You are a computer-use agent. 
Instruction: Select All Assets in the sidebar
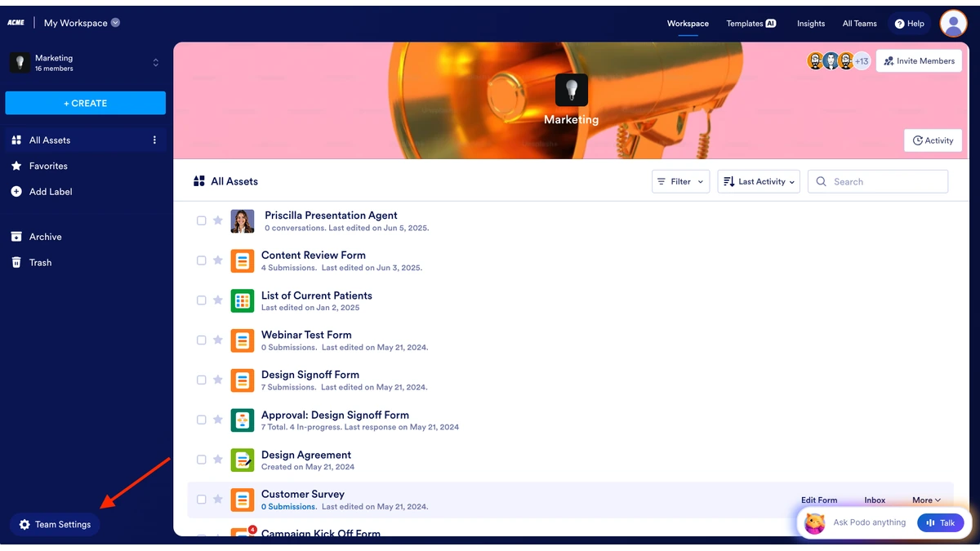pyautogui.click(x=86, y=140)
